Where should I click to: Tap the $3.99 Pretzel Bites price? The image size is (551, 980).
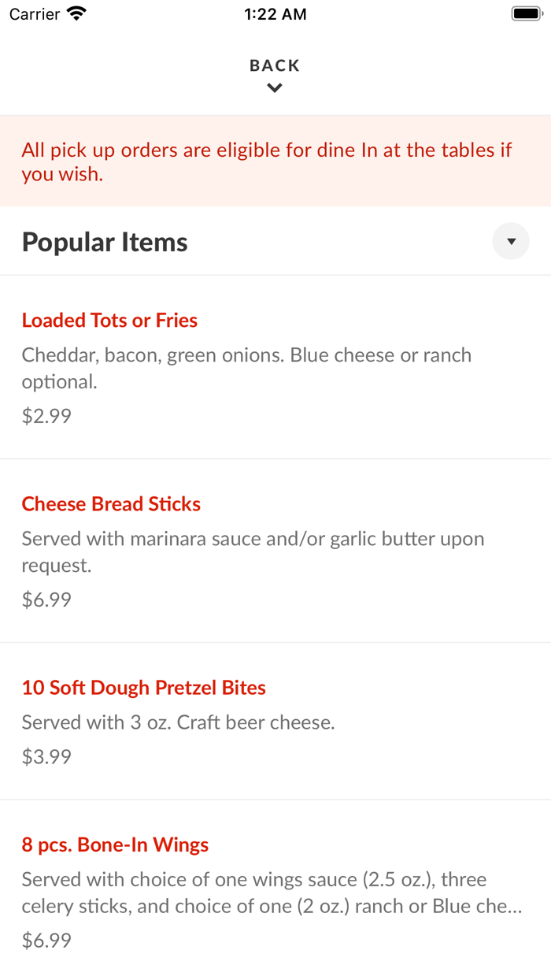(46, 756)
